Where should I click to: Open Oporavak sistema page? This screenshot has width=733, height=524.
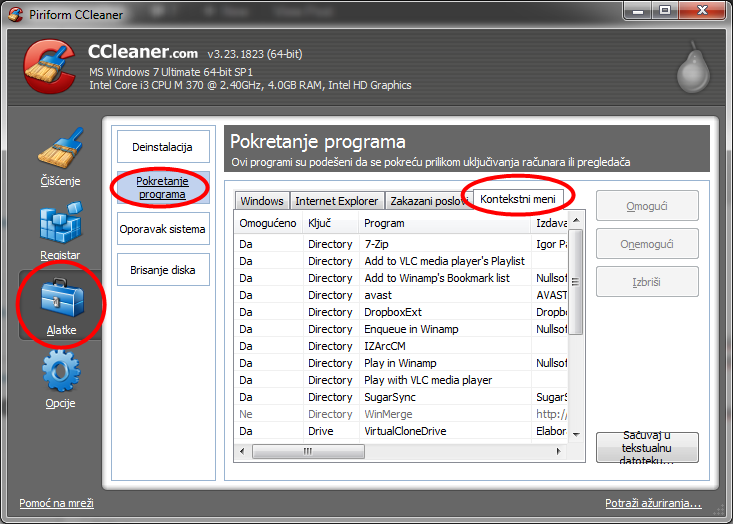pyautogui.click(x=163, y=229)
